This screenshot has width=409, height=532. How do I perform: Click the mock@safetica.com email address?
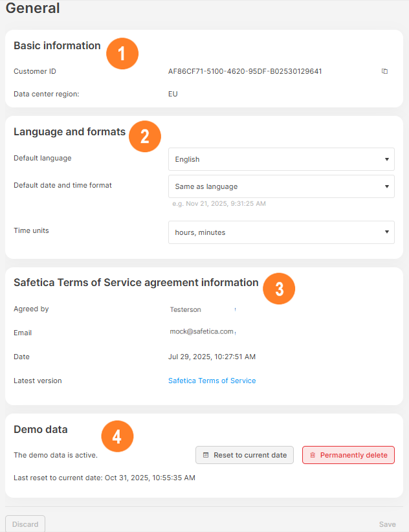(x=201, y=331)
